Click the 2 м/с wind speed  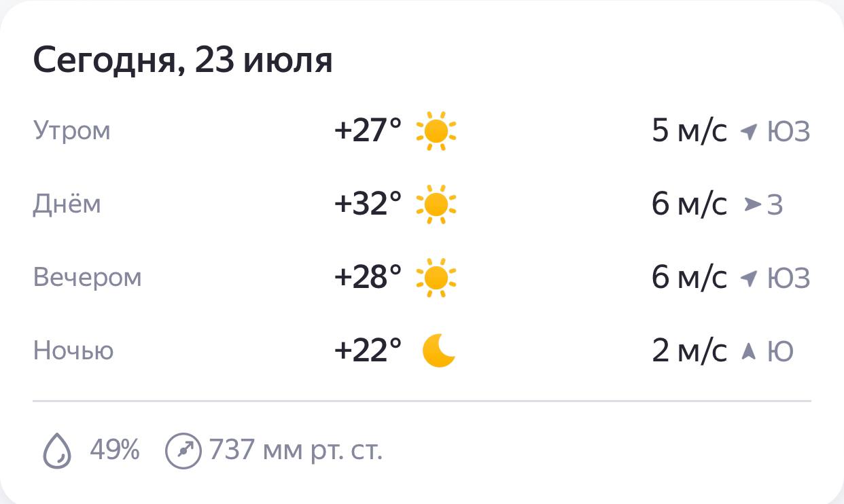pyautogui.click(x=689, y=351)
